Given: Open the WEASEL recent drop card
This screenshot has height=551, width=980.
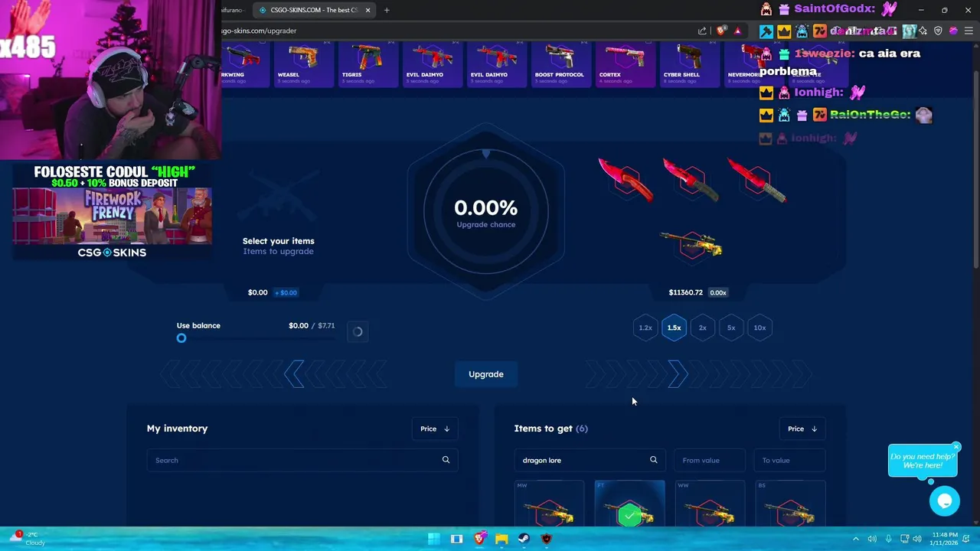Looking at the screenshot, I should pyautogui.click(x=303, y=65).
